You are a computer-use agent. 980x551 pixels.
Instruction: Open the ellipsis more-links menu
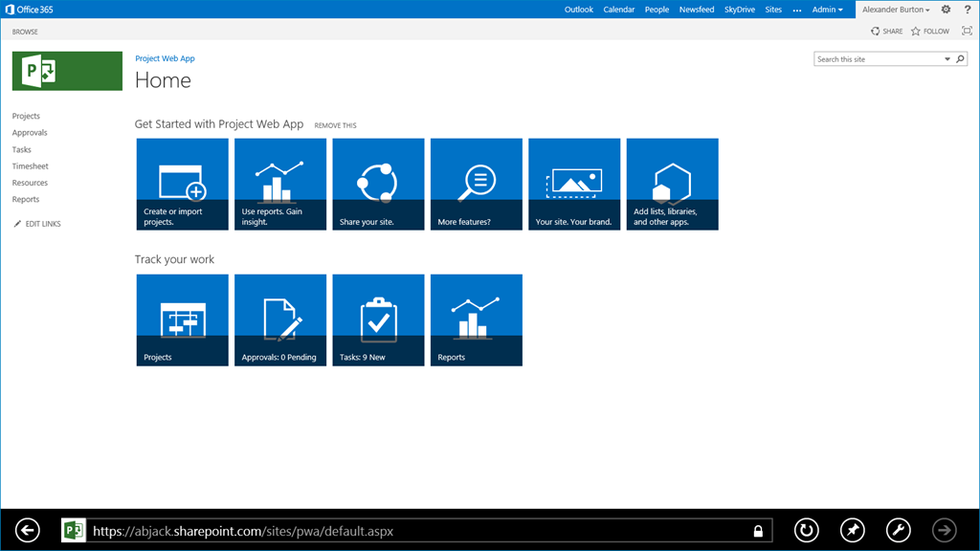coord(797,10)
